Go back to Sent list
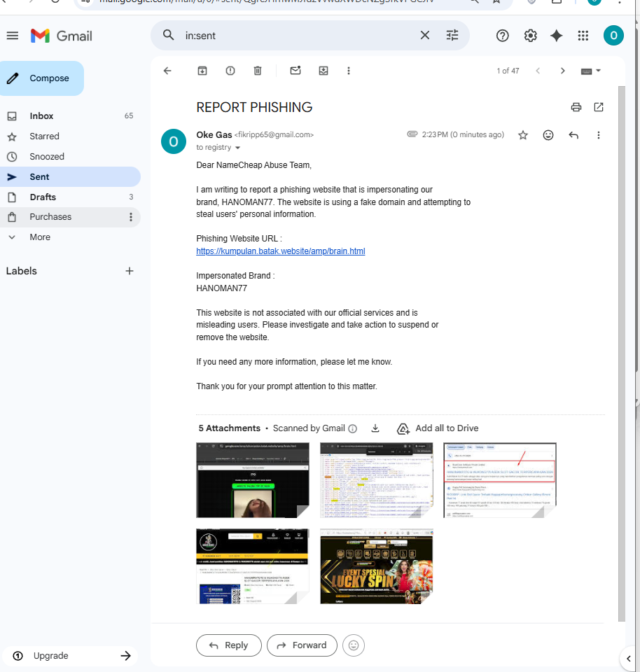This screenshot has height=672, width=640. point(167,71)
